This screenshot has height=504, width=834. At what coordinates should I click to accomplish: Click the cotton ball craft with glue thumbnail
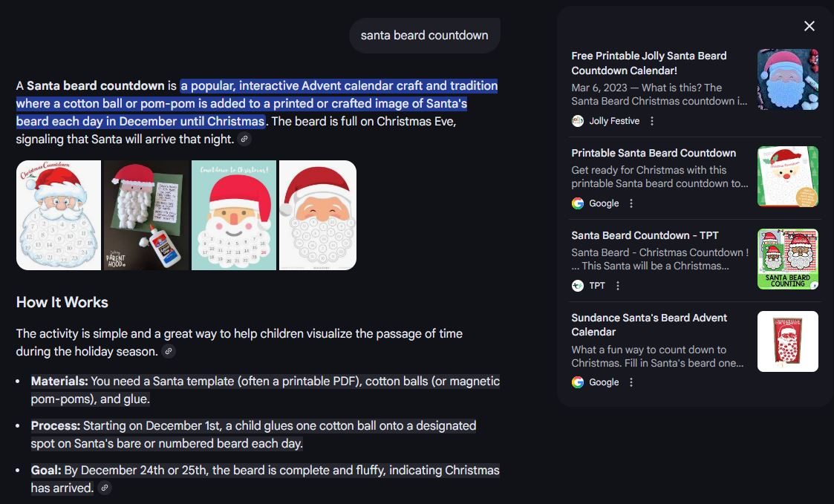click(146, 215)
